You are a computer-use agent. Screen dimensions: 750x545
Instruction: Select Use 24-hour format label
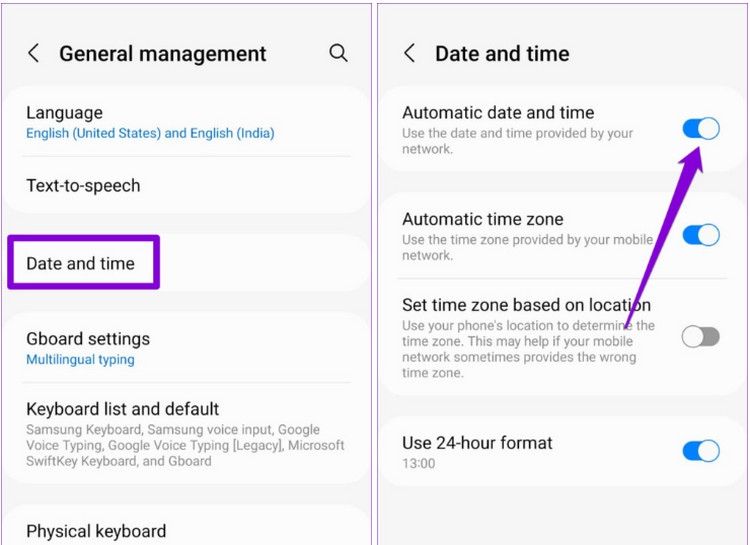pos(477,443)
